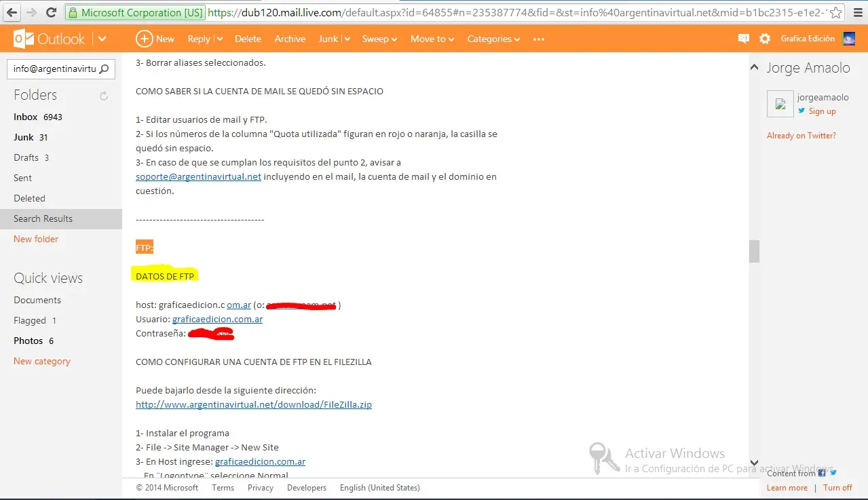Viewport: 868px width, 500px height.
Task: Archive the current email
Action: coord(290,39)
